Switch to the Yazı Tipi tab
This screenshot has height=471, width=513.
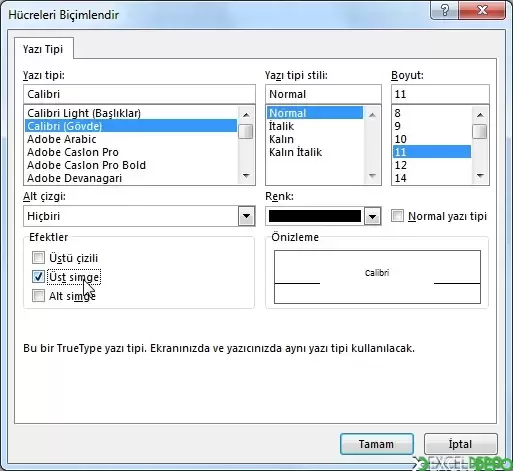click(x=43, y=49)
